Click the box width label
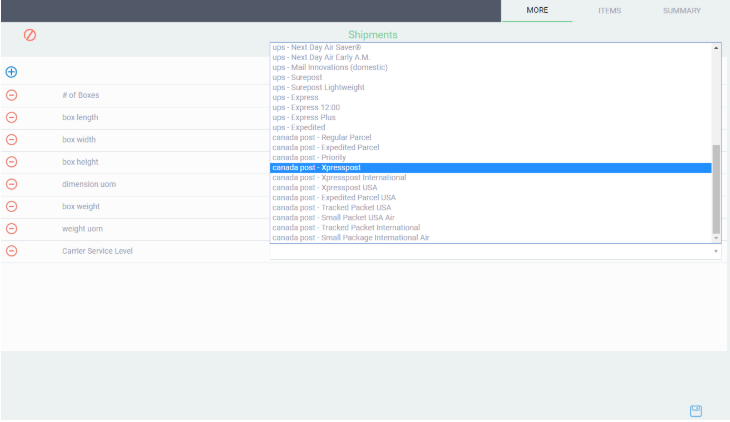 pyautogui.click(x=79, y=140)
